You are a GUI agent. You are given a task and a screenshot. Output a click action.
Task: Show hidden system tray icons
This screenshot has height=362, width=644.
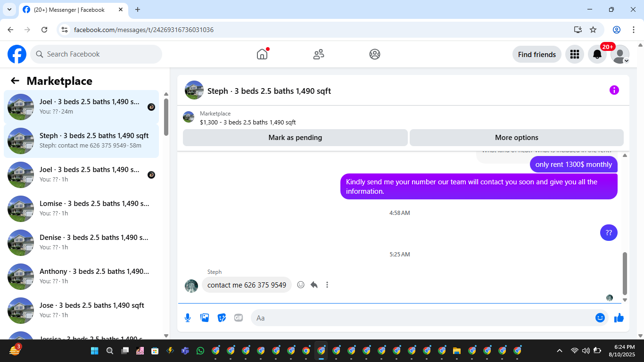[560, 351]
